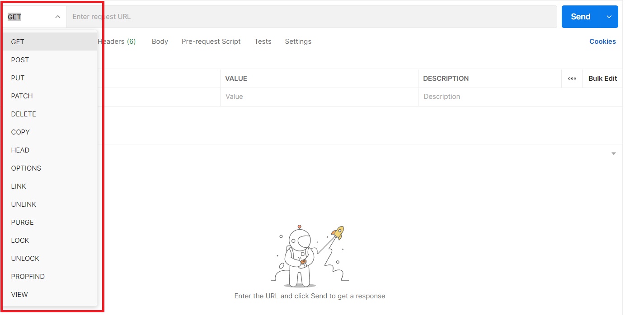The height and width of the screenshot is (315, 644).
Task: Pick LINK from the method list
Action: coord(50,186)
